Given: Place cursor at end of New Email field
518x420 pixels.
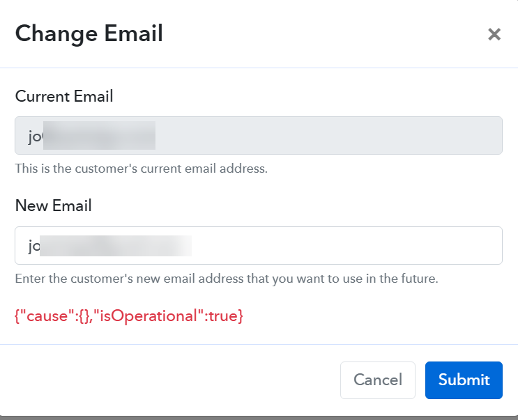Looking at the screenshot, I should click(488, 245).
